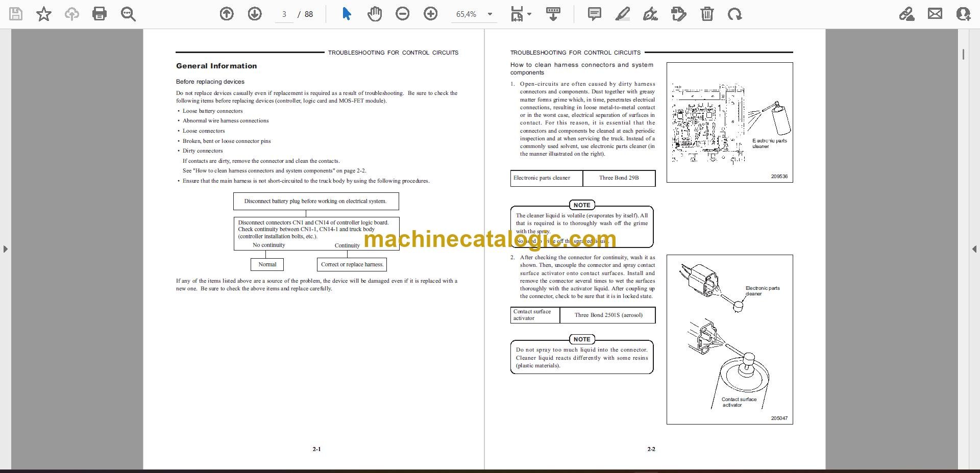Viewport: 980px width, 473px height.
Task: Print the document
Action: [100, 14]
